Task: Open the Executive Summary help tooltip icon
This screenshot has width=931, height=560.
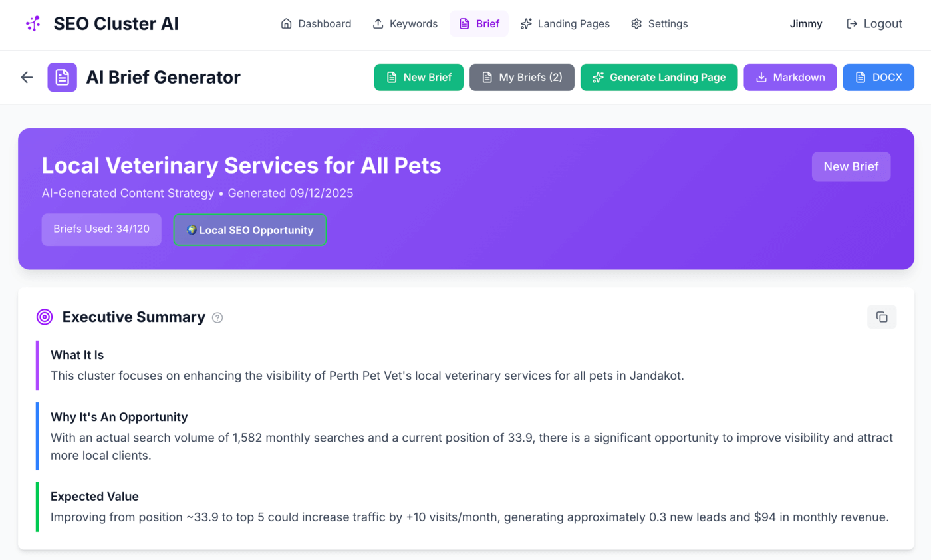Action: coord(217,318)
